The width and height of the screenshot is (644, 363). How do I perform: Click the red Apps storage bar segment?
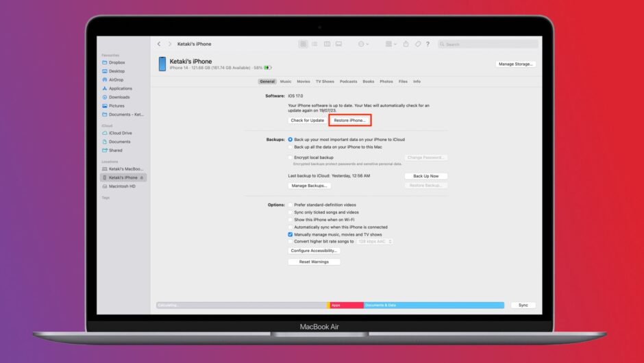coord(347,305)
